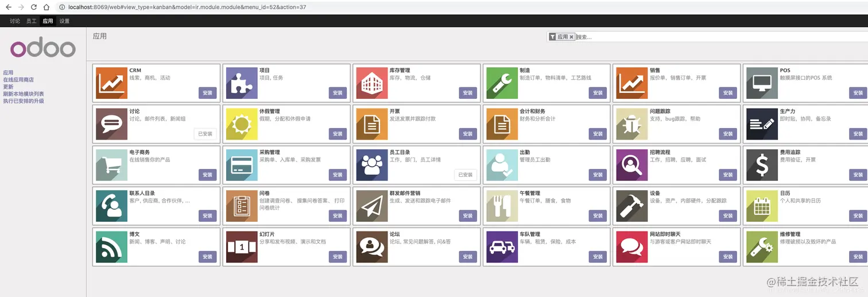
Task: Install the 项目 module
Action: [x=338, y=93]
